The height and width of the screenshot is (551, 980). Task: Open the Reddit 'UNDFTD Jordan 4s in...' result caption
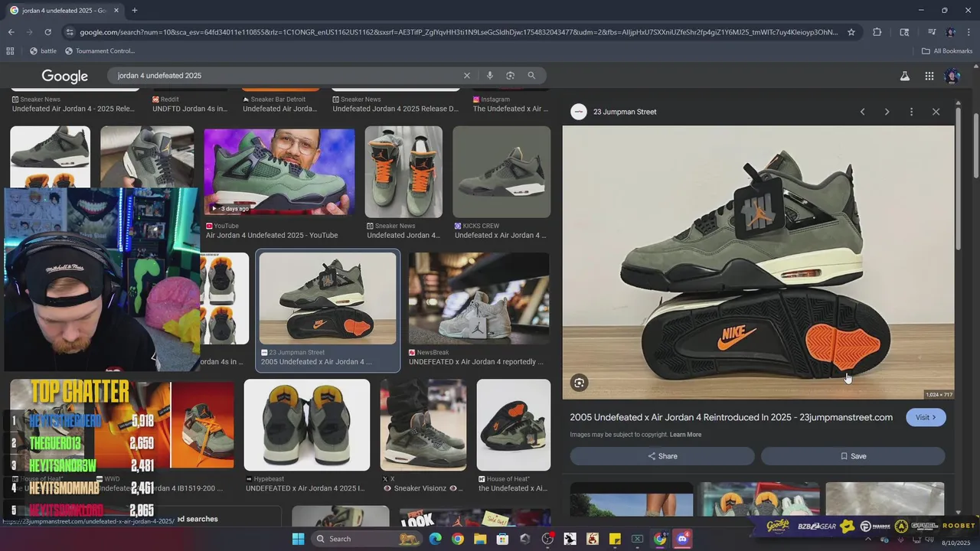190,109
